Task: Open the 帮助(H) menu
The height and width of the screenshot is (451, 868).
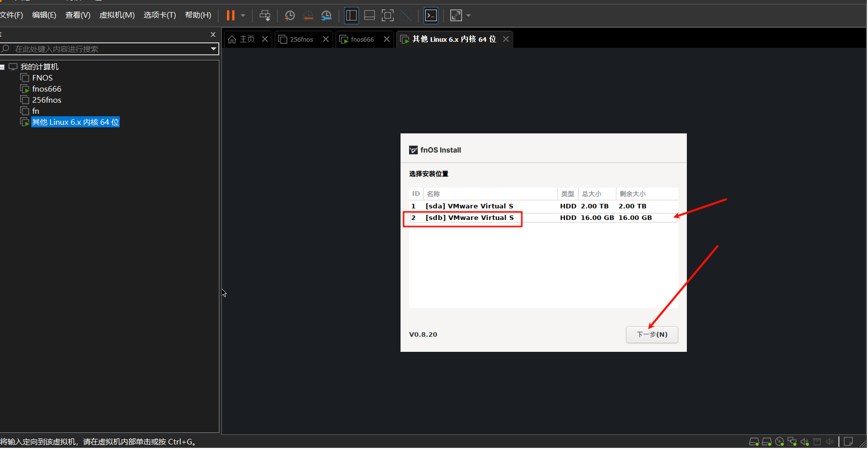Action: pos(198,15)
